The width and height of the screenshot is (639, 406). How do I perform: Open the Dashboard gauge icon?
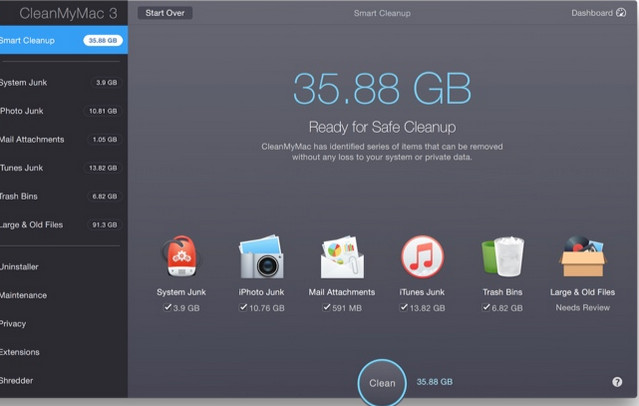click(x=621, y=13)
